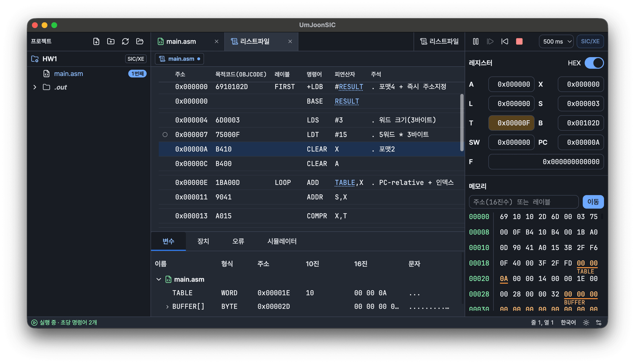Collapse main.asm group in variables table

tap(159, 279)
